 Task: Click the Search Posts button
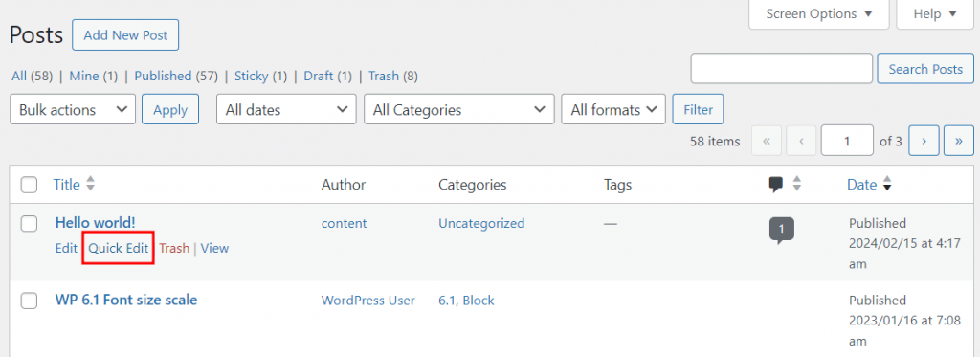tap(925, 69)
